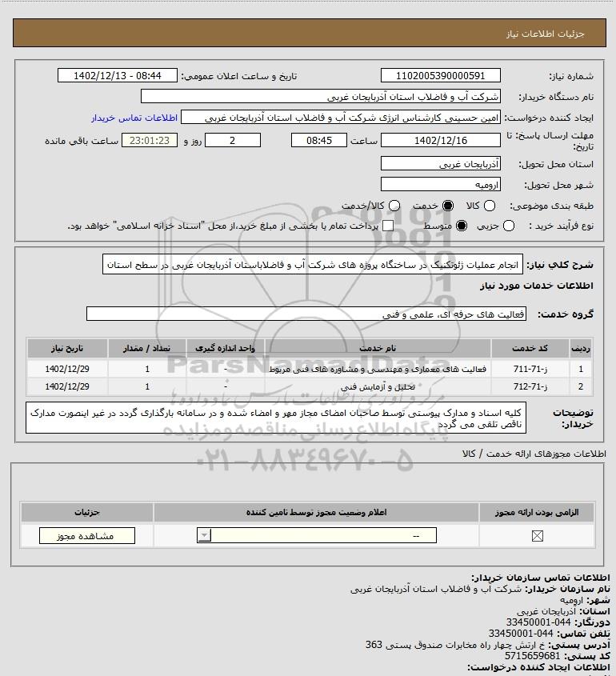Open the permit status dropdown

point(317,535)
